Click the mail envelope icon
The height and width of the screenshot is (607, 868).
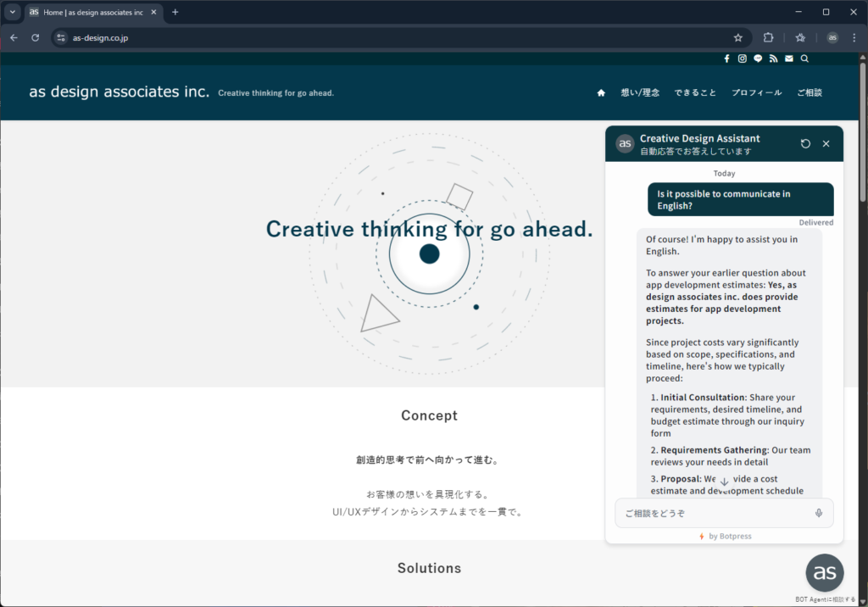pos(789,58)
